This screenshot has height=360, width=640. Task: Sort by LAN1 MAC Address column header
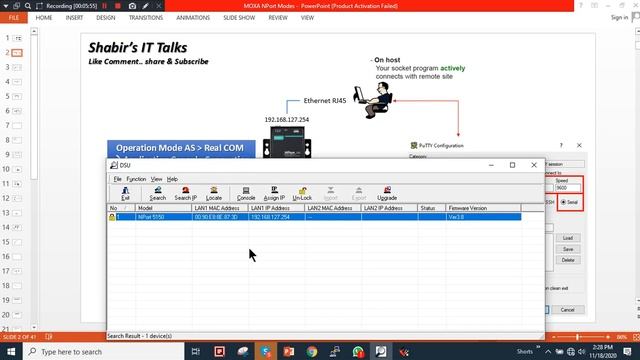220,208
